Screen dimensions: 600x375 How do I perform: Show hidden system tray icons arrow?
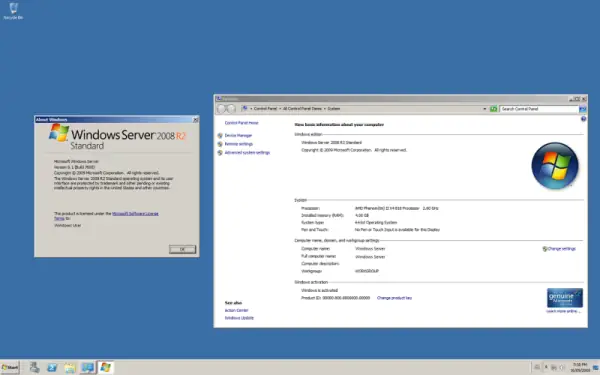tap(546, 367)
